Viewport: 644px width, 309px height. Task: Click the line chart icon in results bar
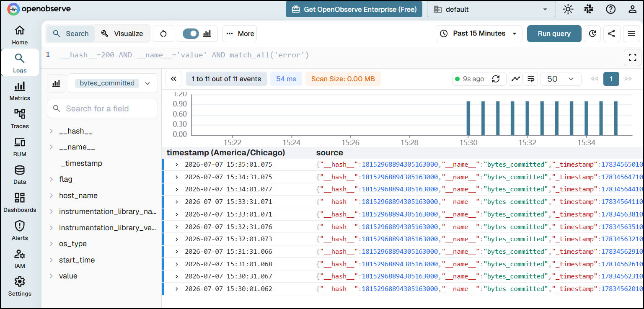click(x=516, y=79)
